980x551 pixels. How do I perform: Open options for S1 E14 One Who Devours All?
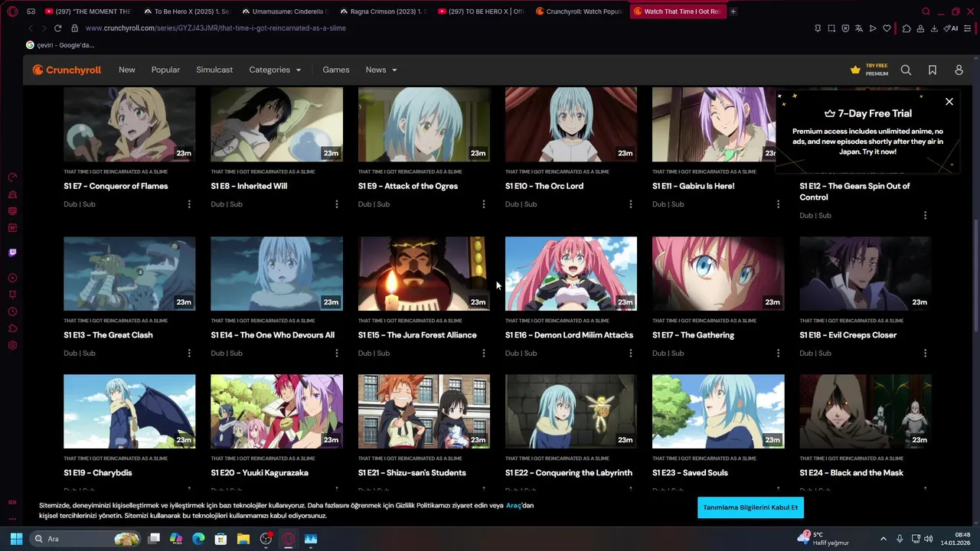336,354
